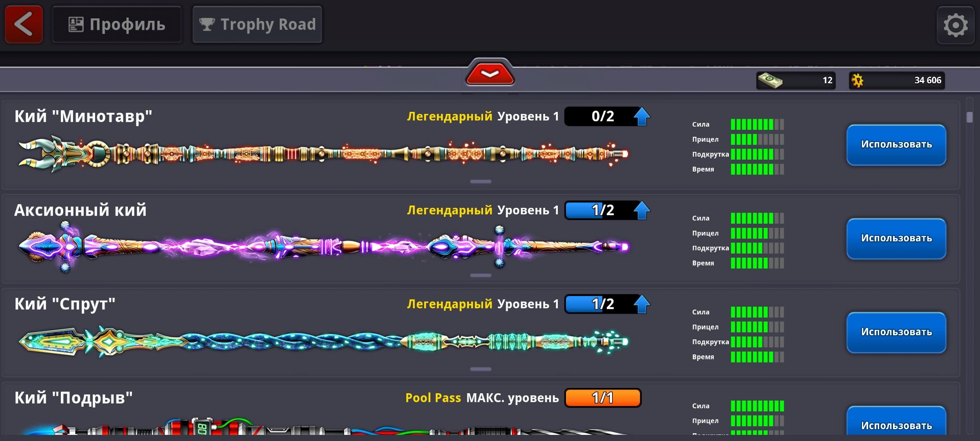Viewport: 980px width, 441px height.
Task: Click 1/2 progress bar of Аксионный кий
Action: click(603, 210)
